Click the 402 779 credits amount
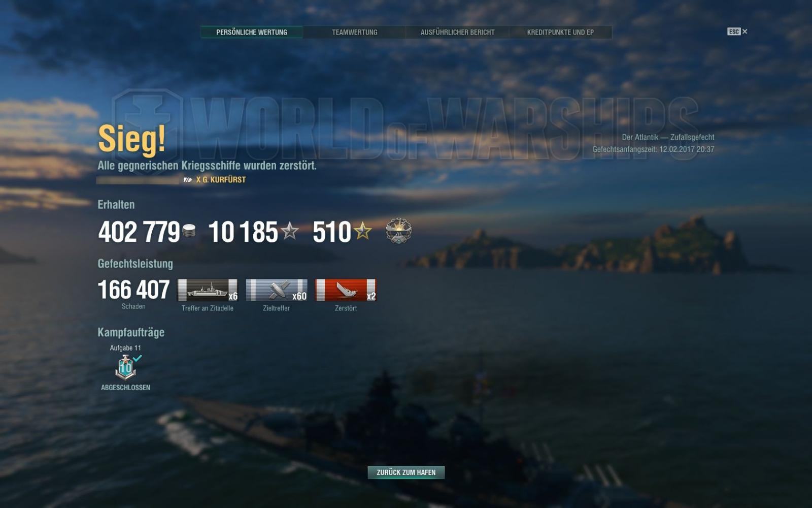This screenshot has width=812, height=508. (x=139, y=232)
